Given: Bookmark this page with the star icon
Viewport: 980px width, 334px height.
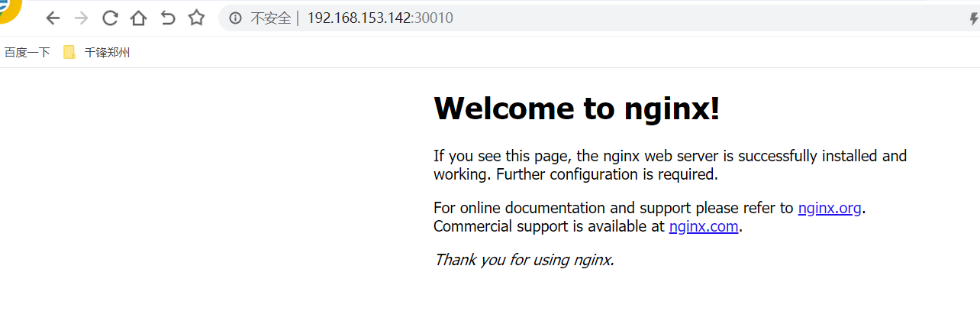Looking at the screenshot, I should click(x=196, y=18).
